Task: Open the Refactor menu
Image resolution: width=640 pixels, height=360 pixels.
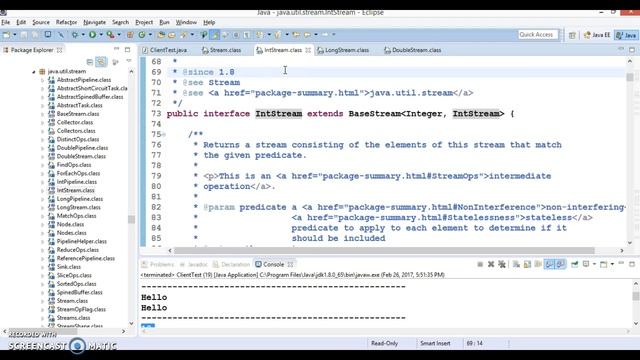Action: tap(67, 22)
